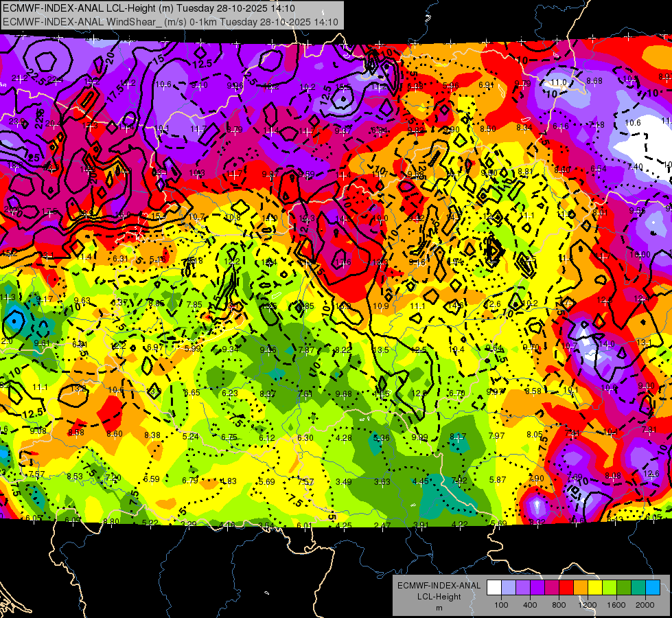Click the white legend swatch above 100
The height and width of the screenshot is (618, 672).
point(494,588)
